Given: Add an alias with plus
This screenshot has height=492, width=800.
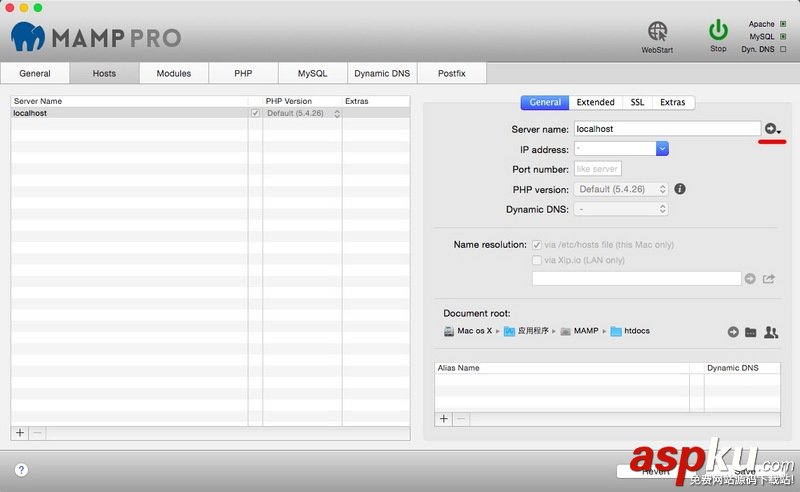Looking at the screenshot, I should pos(444,419).
